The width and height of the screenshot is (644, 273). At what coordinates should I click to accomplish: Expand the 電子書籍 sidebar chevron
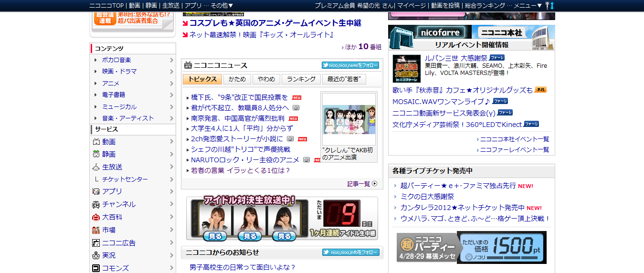click(x=172, y=95)
